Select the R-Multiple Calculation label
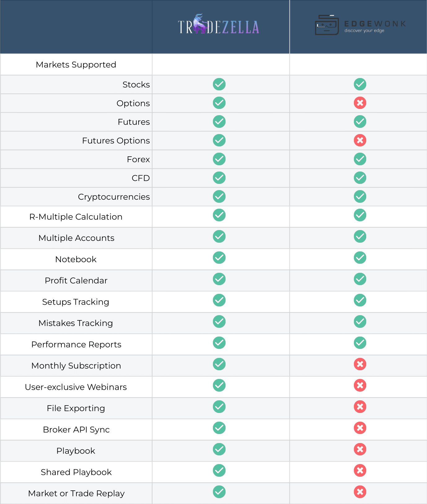The image size is (427, 504). [76, 217]
